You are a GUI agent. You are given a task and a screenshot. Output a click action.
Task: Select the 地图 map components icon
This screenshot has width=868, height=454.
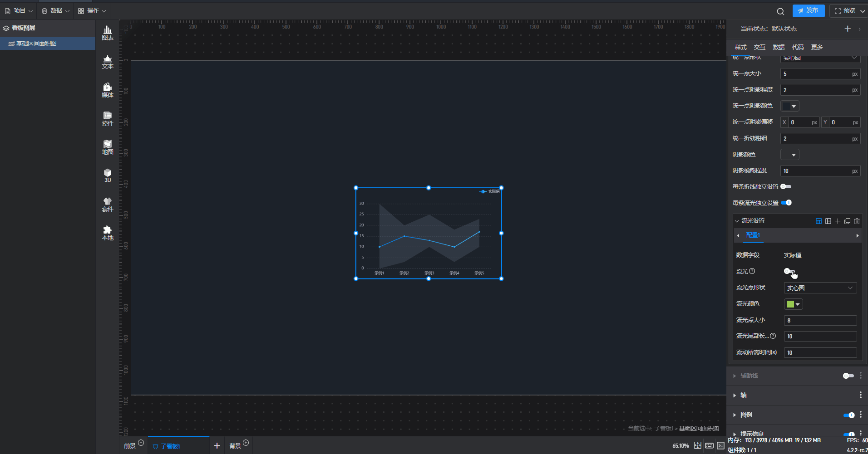(x=108, y=147)
